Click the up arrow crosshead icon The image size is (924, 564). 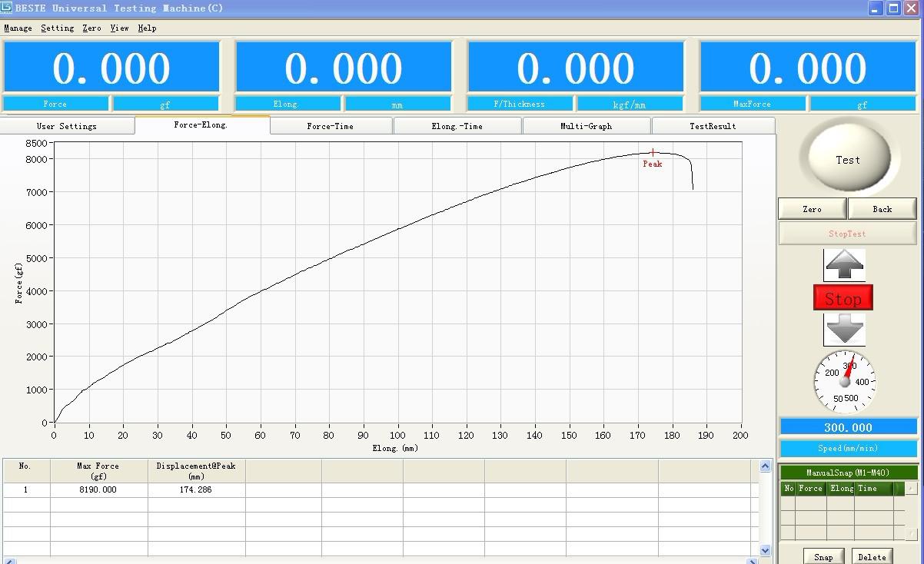844,265
